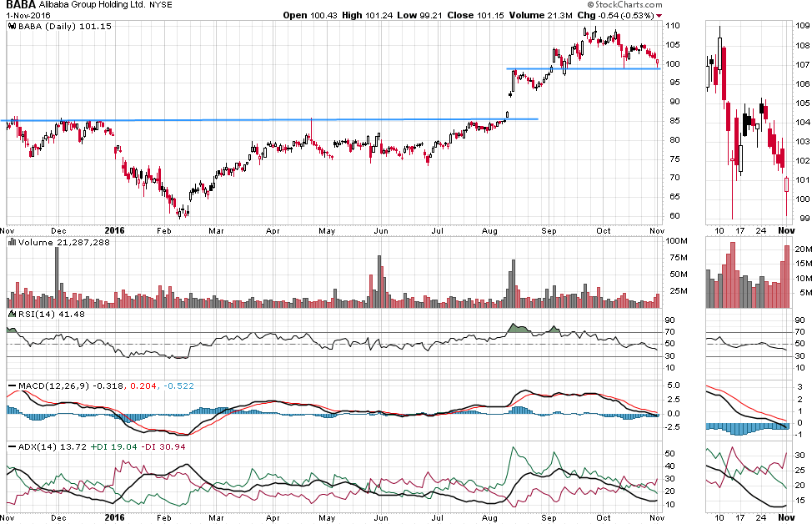This screenshot has width=812, height=524.
Task: Click the Low 99.21 value
Action: pyautogui.click(x=420, y=16)
